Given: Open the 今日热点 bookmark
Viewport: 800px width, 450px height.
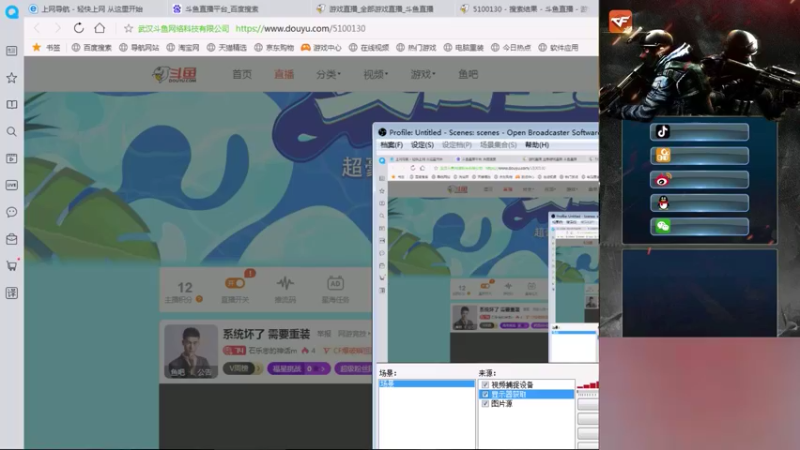Looking at the screenshot, I should click(x=511, y=47).
